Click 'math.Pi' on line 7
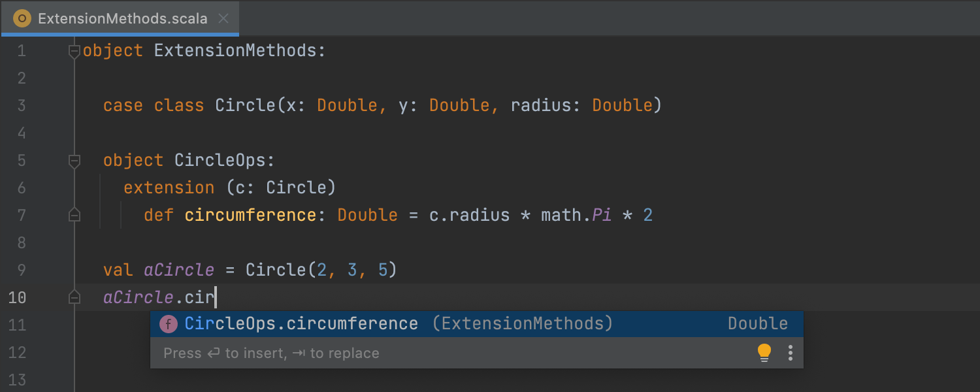Image resolution: width=980 pixels, height=392 pixels. tap(576, 216)
